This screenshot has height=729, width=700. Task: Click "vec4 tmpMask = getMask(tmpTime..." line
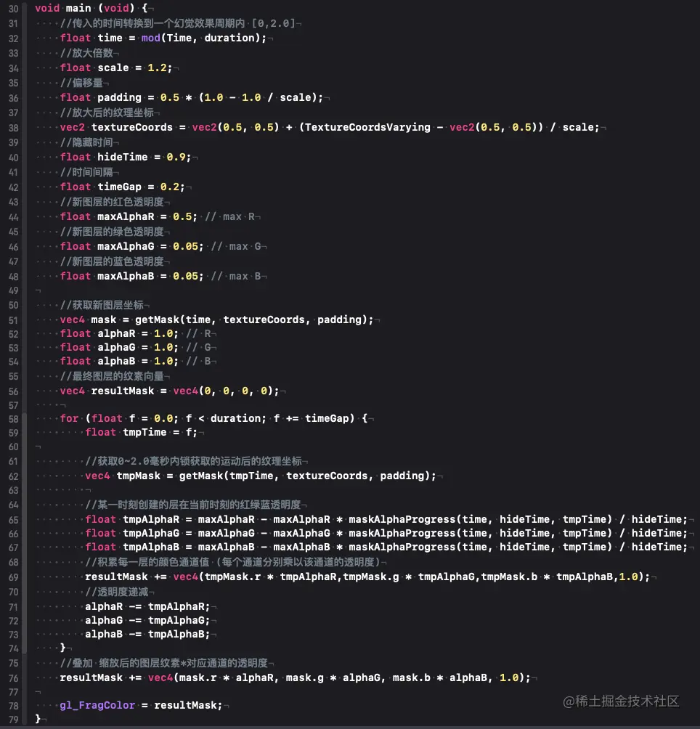[260, 476]
